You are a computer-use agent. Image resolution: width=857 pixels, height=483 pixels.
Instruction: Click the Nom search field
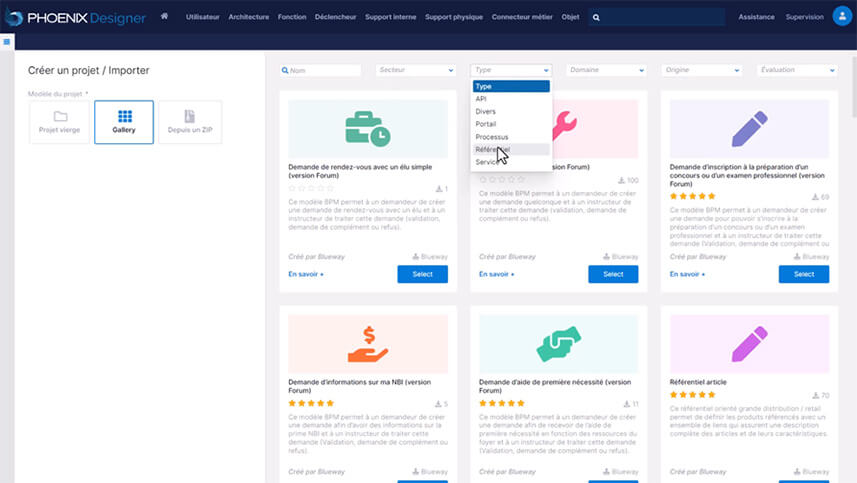point(321,71)
